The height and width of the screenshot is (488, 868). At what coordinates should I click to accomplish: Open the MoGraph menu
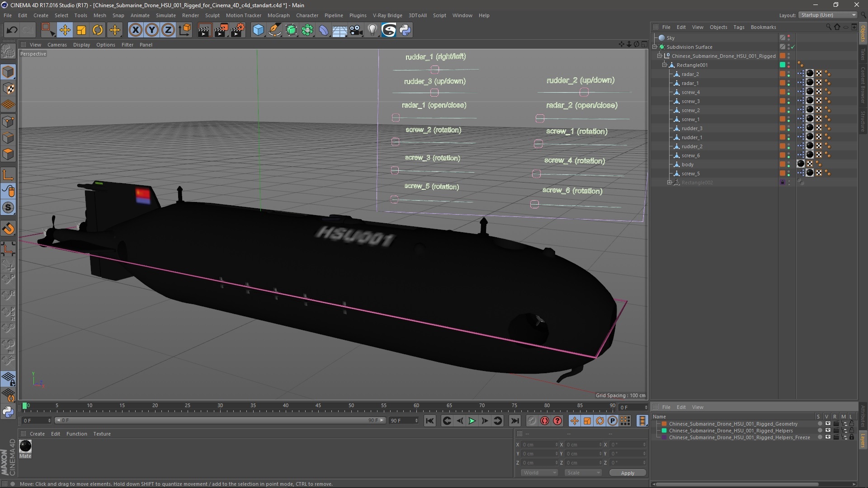278,15
